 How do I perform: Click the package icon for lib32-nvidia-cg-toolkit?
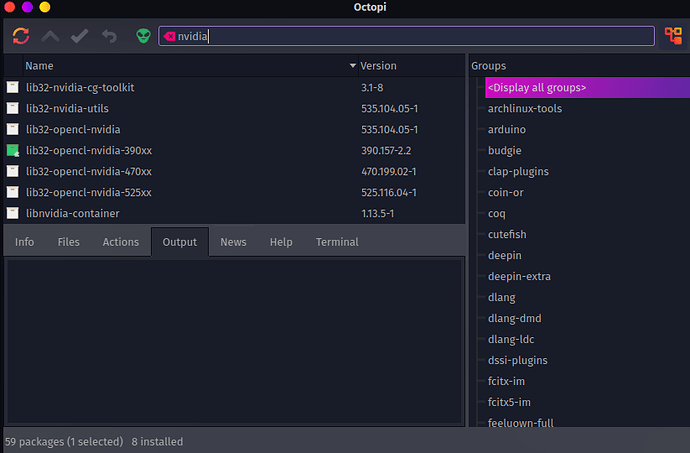(x=13, y=87)
